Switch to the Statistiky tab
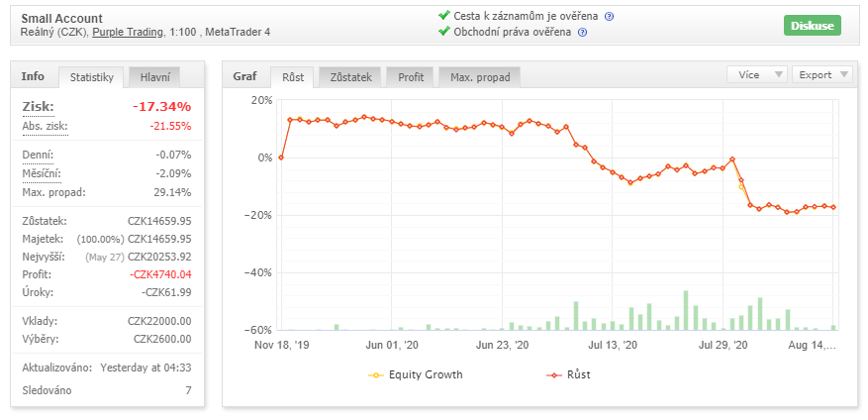 pyautogui.click(x=92, y=77)
